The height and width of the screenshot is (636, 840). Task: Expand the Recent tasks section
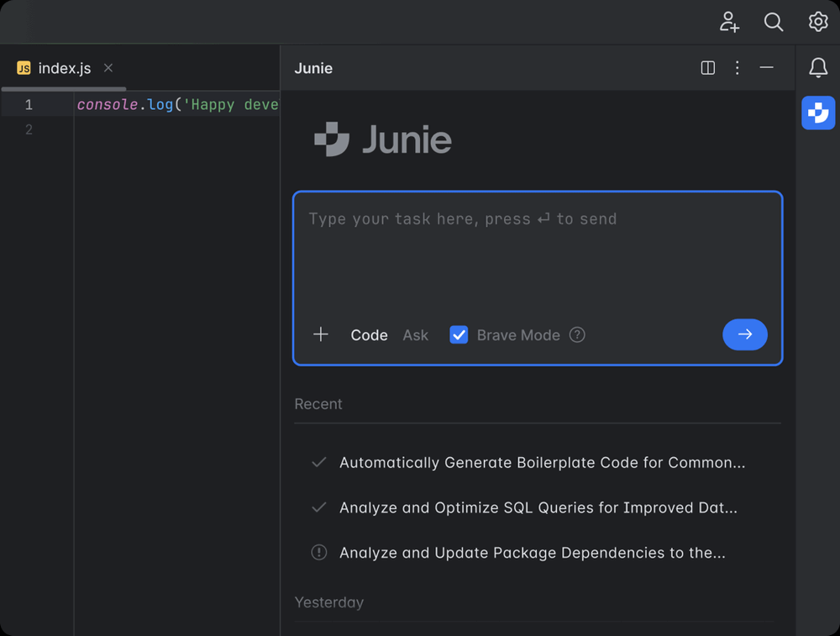point(318,404)
